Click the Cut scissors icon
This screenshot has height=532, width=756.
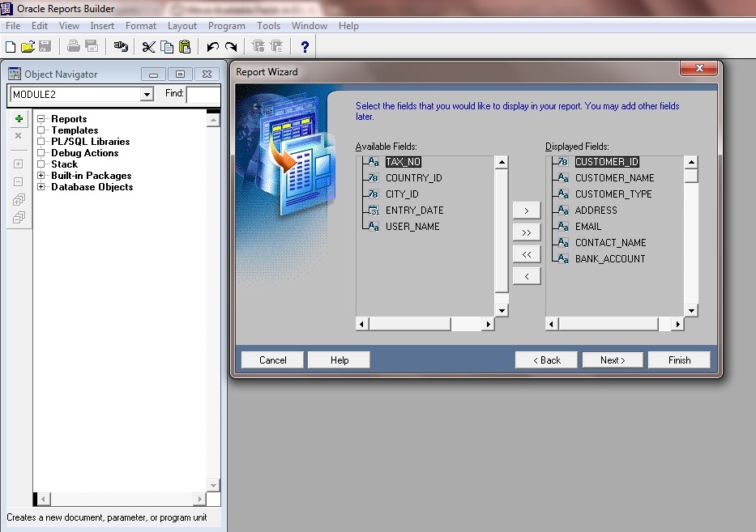click(148, 47)
